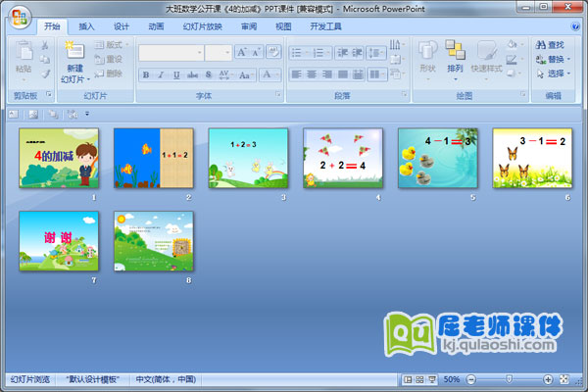Image resolution: width=588 pixels, height=392 pixels.
Task: Toggle Bold formatting
Action: point(146,75)
